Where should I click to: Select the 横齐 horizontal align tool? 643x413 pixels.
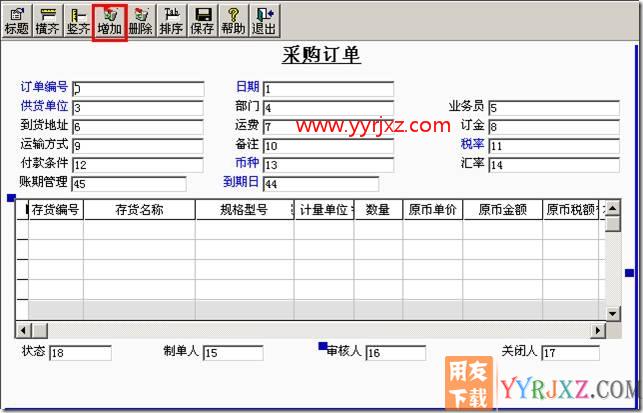pos(48,21)
